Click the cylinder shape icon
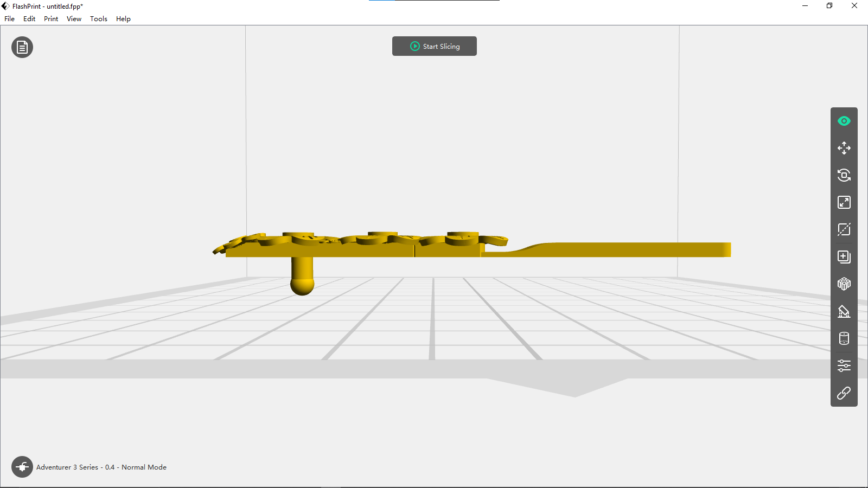The width and height of the screenshot is (868, 488). pyautogui.click(x=844, y=338)
